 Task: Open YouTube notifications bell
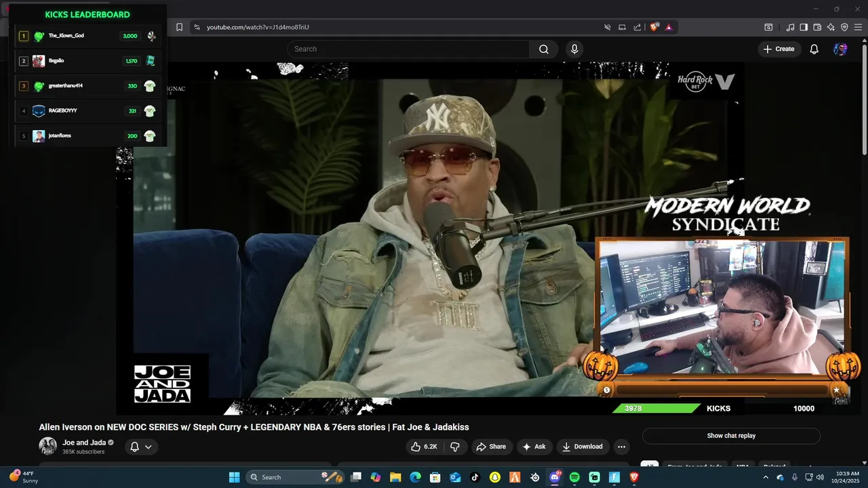pyautogui.click(x=814, y=49)
